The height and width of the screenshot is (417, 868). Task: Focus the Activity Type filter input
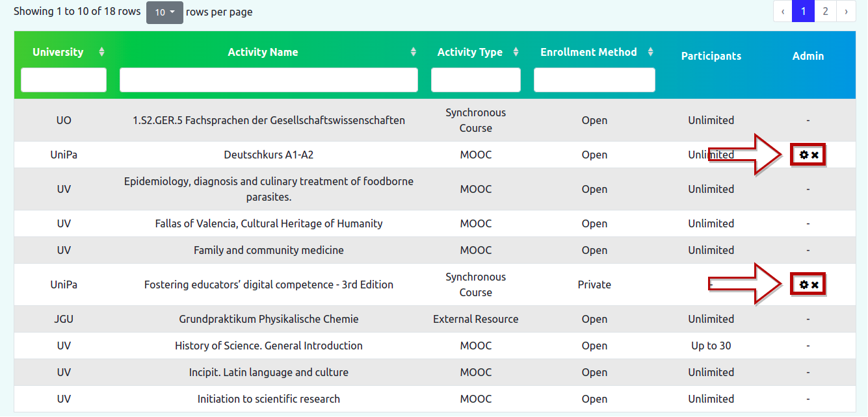pos(476,80)
